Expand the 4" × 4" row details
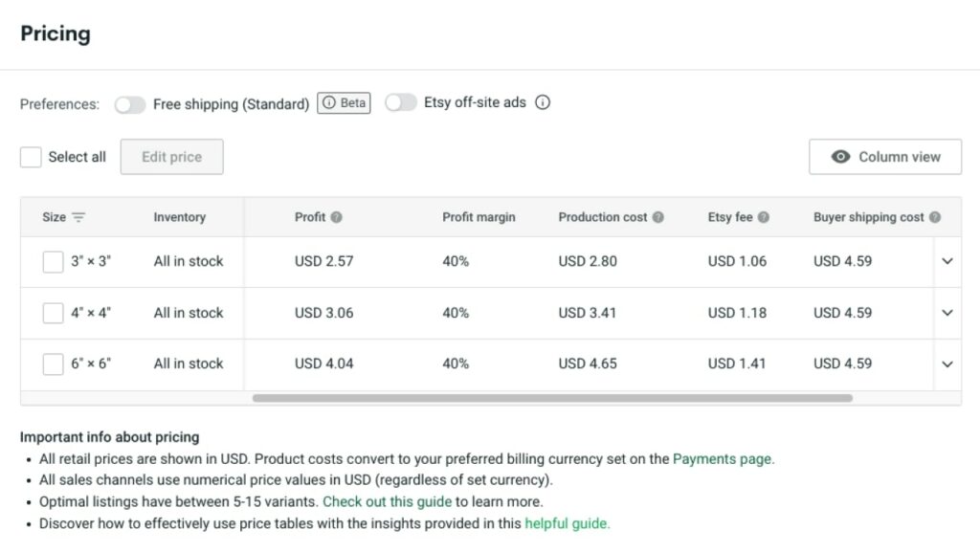980x551 pixels. tap(947, 313)
